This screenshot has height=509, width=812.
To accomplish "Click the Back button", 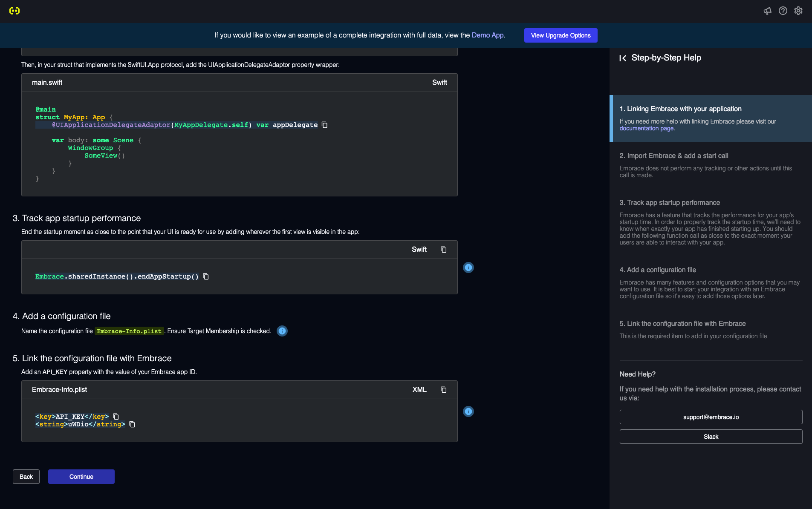I will [x=26, y=477].
